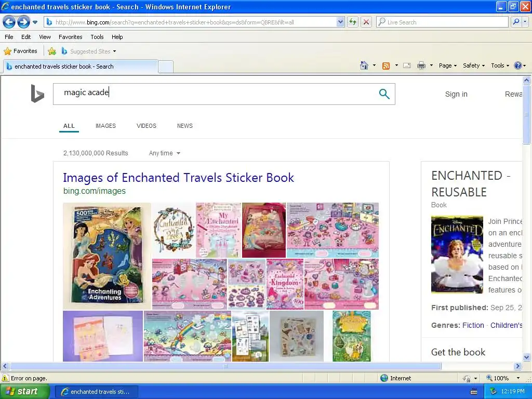Click the address bar URL field

[x=194, y=22]
